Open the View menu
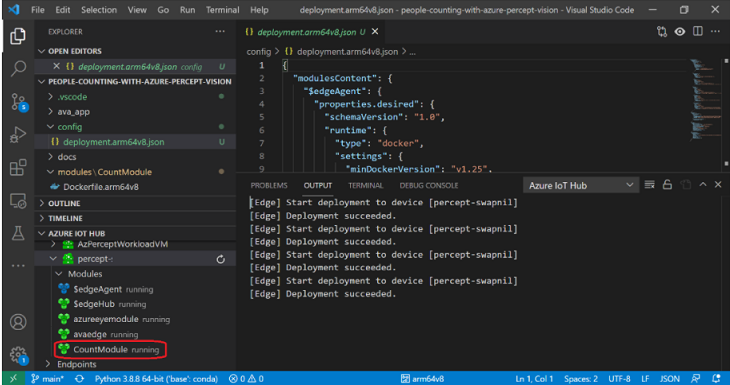 (137, 10)
